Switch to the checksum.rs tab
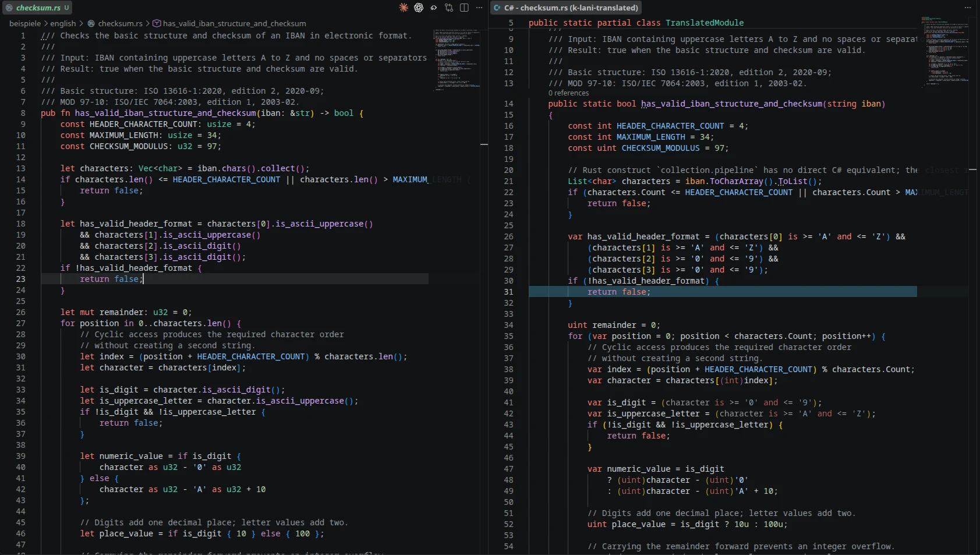 click(x=37, y=8)
